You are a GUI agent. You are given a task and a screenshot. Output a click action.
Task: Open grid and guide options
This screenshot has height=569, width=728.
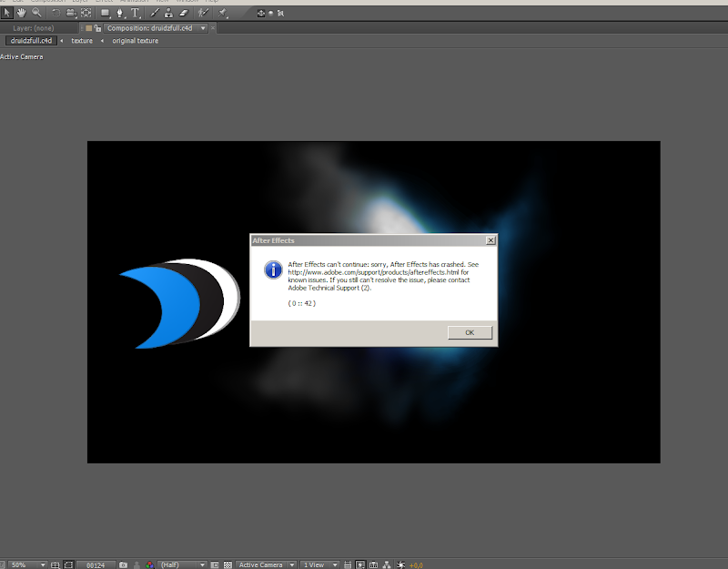56,564
